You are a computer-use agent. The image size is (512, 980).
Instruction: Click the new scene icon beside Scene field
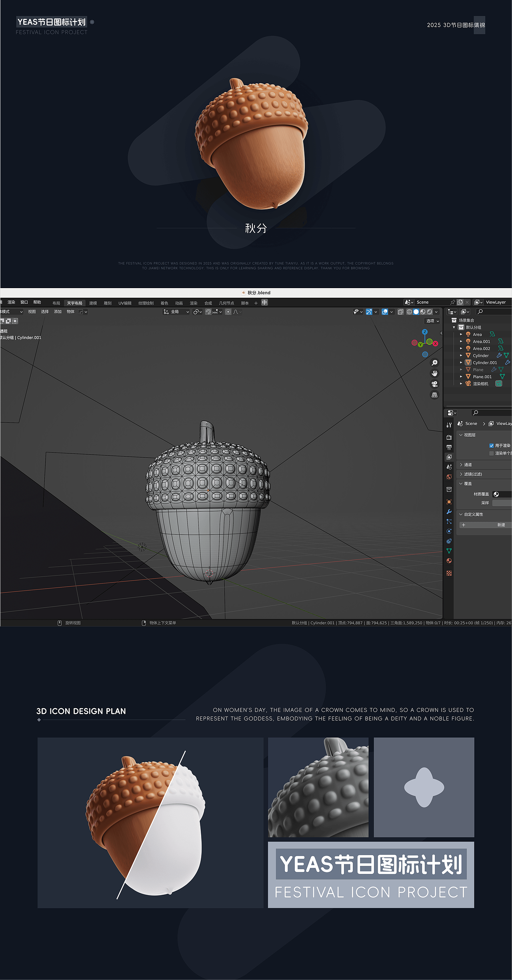[460, 303]
